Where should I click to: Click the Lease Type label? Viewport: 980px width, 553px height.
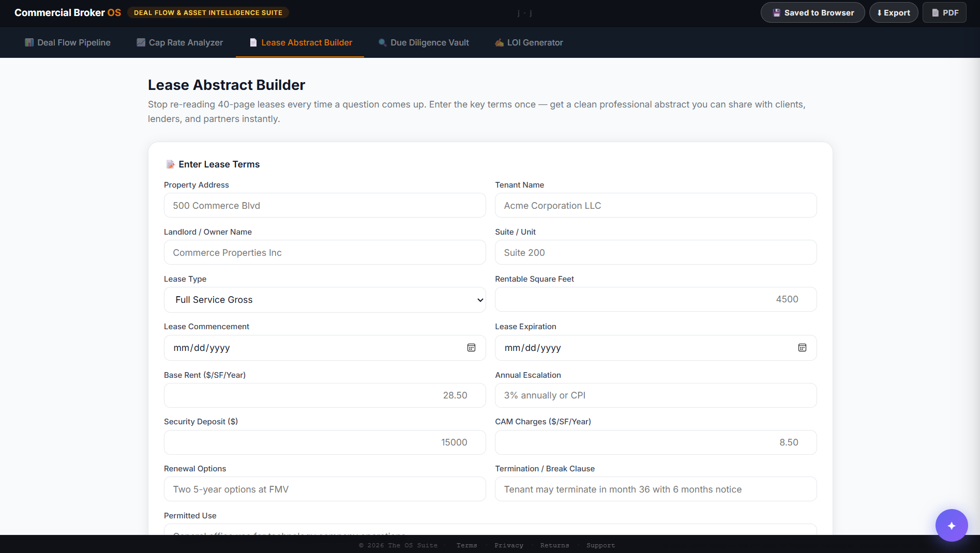click(185, 279)
